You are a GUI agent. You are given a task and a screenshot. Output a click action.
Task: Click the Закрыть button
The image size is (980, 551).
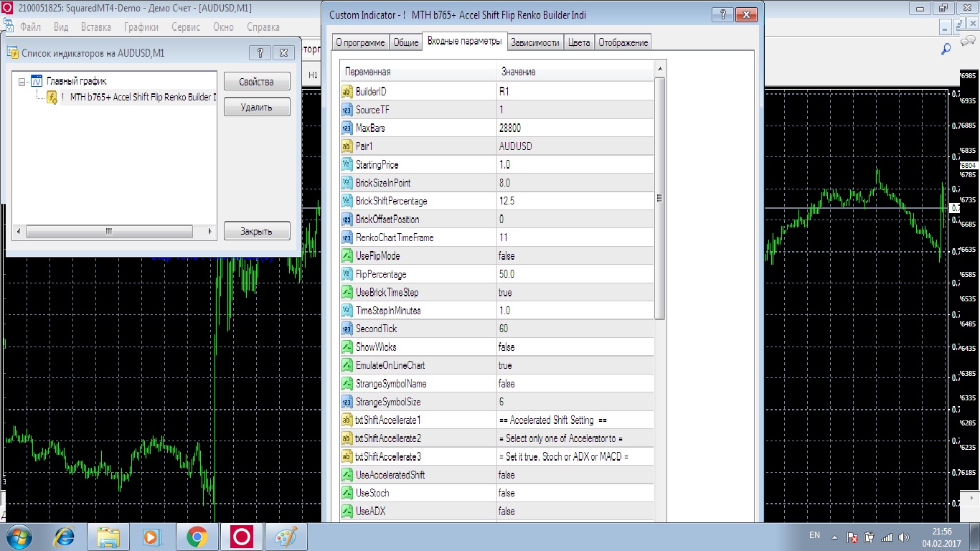click(x=257, y=232)
